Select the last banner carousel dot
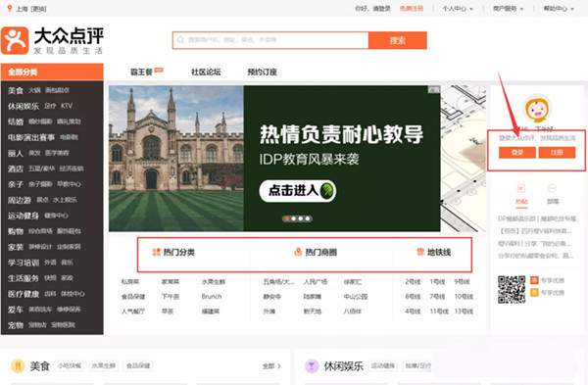This screenshot has width=588, height=385. 308,218
